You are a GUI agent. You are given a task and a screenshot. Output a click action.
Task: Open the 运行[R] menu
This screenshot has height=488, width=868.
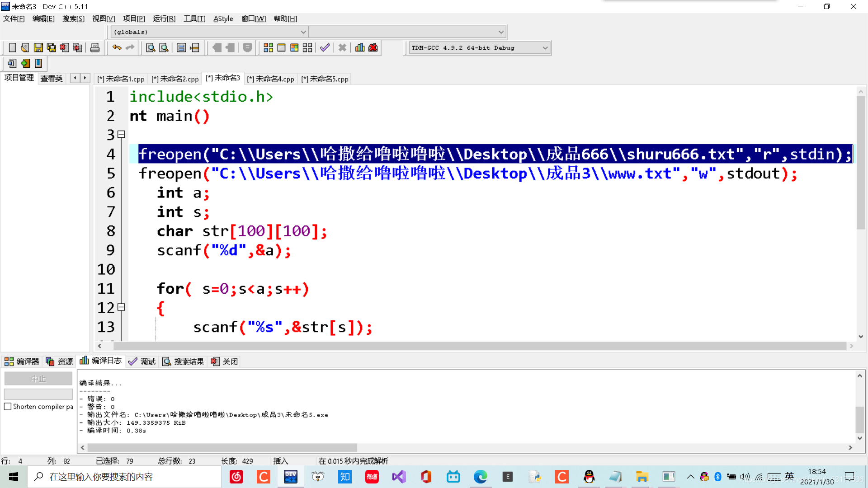(164, 19)
